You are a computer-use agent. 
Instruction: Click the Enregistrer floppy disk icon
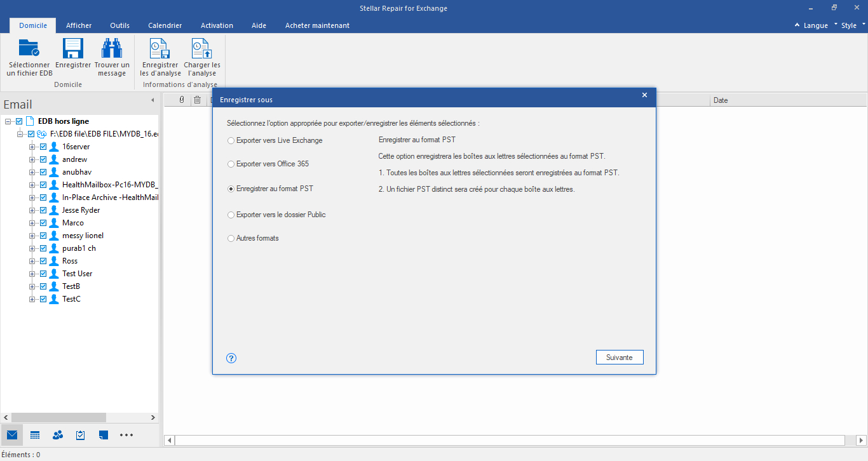click(73, 49)
